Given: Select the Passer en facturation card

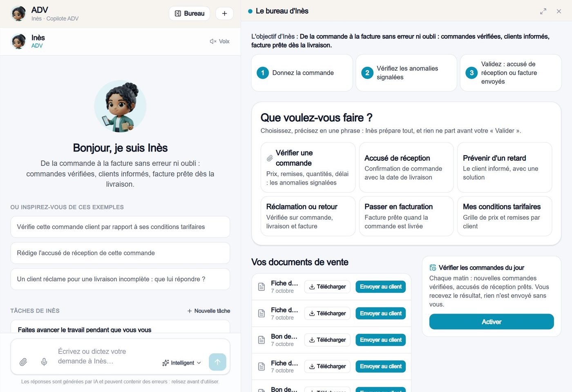Looking at the screenshot, I should 407,216.
